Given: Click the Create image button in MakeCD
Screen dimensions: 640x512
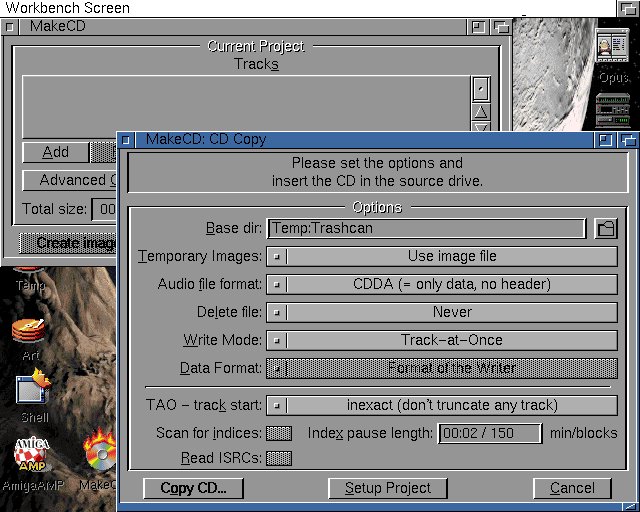Looking at the screenshot, I should [x=68, y=243].
